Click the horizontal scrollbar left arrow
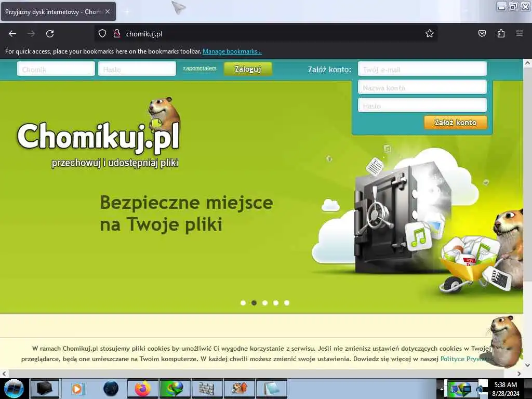The height and width of the screenshot is (399, 532). coord(4,374)
